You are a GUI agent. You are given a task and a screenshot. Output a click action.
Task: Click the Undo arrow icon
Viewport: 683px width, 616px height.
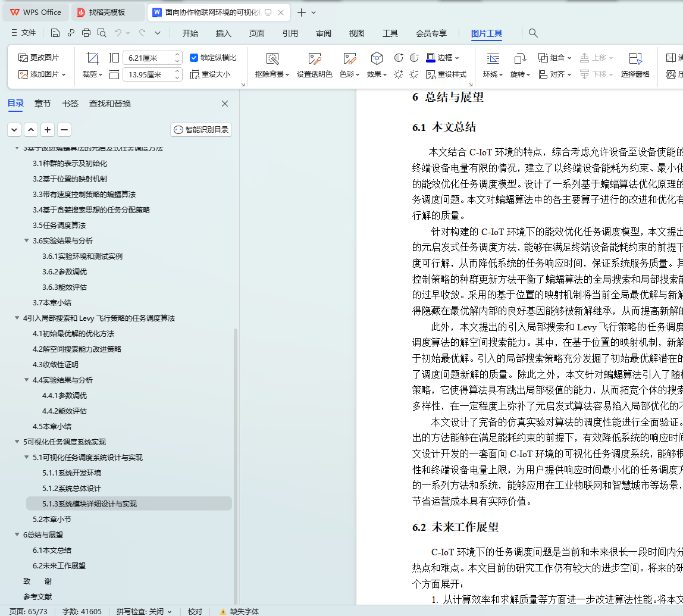118,33
